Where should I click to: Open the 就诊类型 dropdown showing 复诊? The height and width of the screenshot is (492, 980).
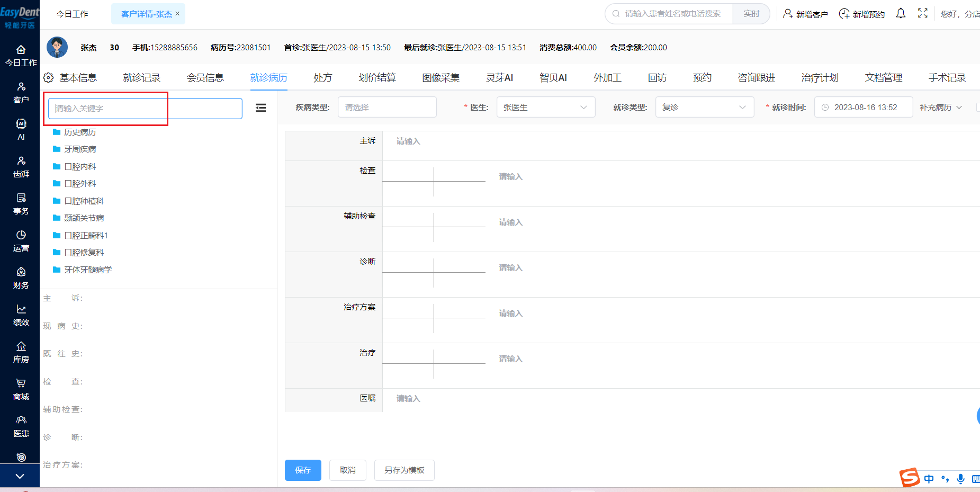705,107
